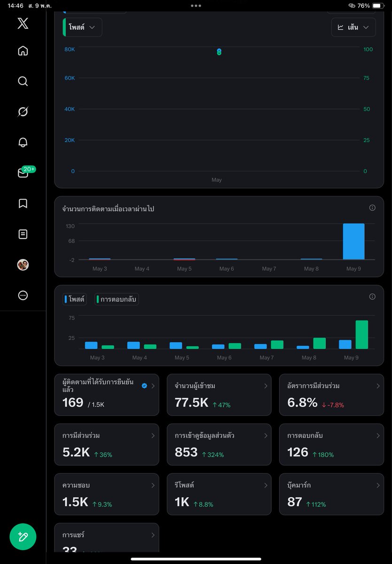The image size is (392, 564).
Task: Tap the verified blue badge icon
Action: point(144,385)
